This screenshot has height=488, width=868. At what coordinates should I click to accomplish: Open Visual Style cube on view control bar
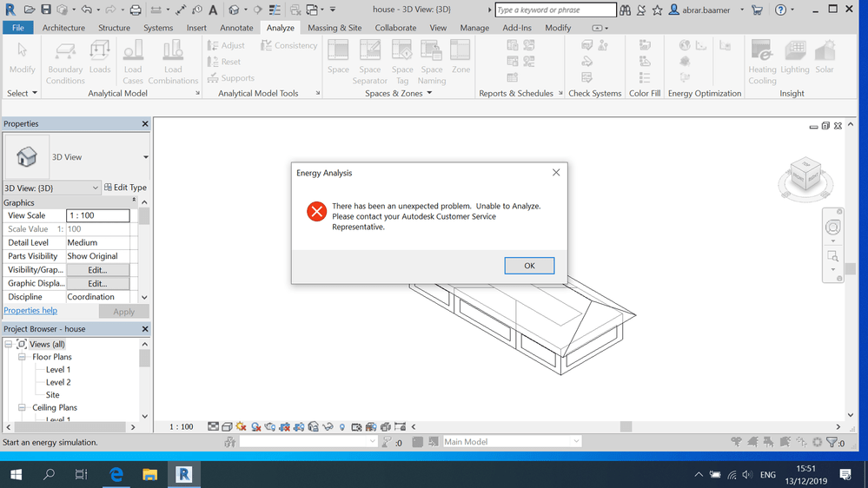pyautogui.click(x=227, y=426)
